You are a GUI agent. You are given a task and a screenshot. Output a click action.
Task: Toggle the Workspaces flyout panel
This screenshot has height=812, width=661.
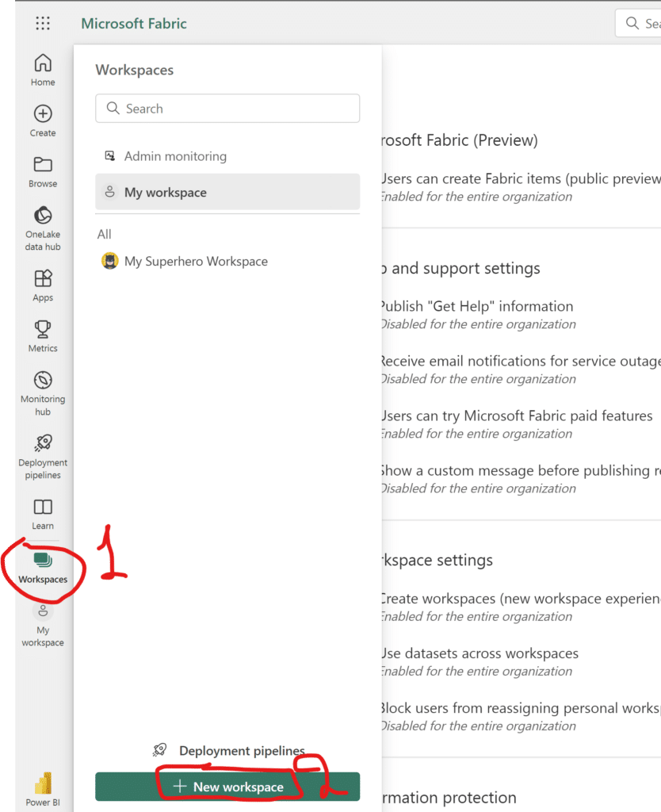43,568
